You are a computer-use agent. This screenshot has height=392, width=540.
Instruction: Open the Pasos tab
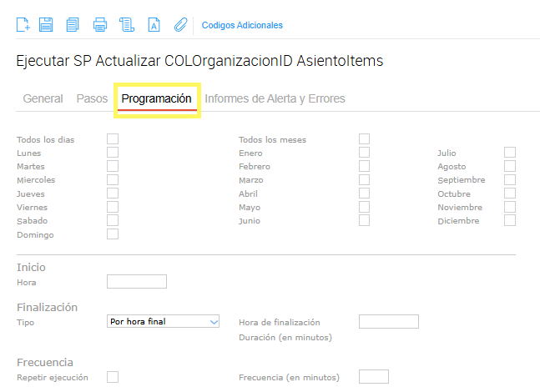(x=92, y=98)
